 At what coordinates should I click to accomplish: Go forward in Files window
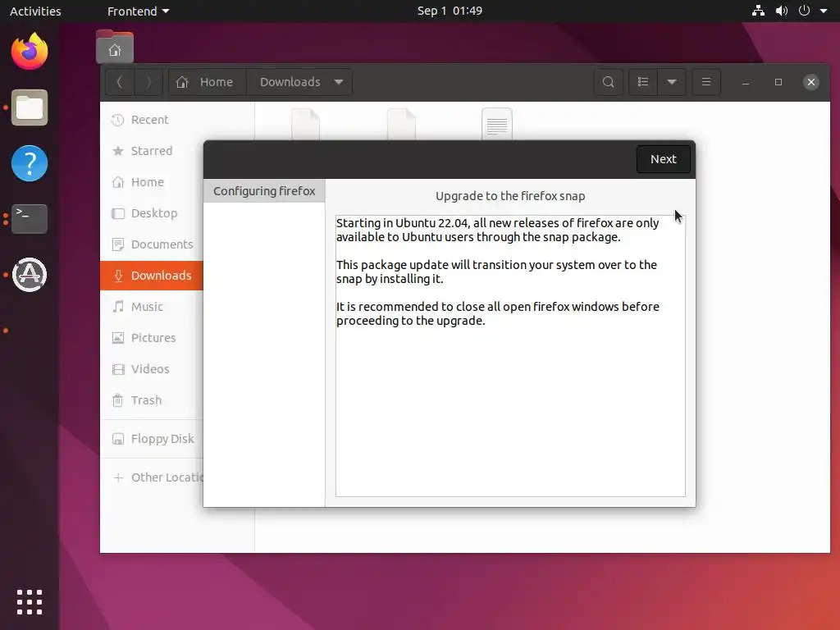pyautogui.click(x=148, y=82)
